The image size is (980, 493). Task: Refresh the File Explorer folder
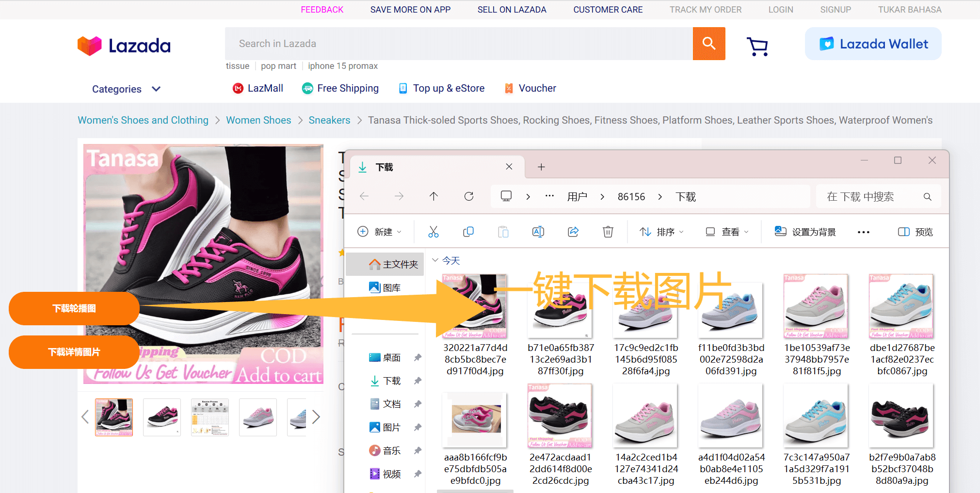click(x=469, y=196)
